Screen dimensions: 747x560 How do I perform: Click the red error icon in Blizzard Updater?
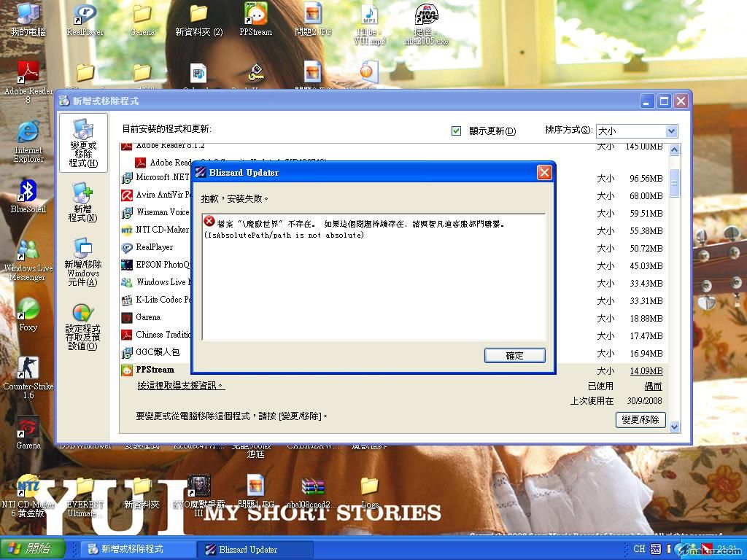209,221
